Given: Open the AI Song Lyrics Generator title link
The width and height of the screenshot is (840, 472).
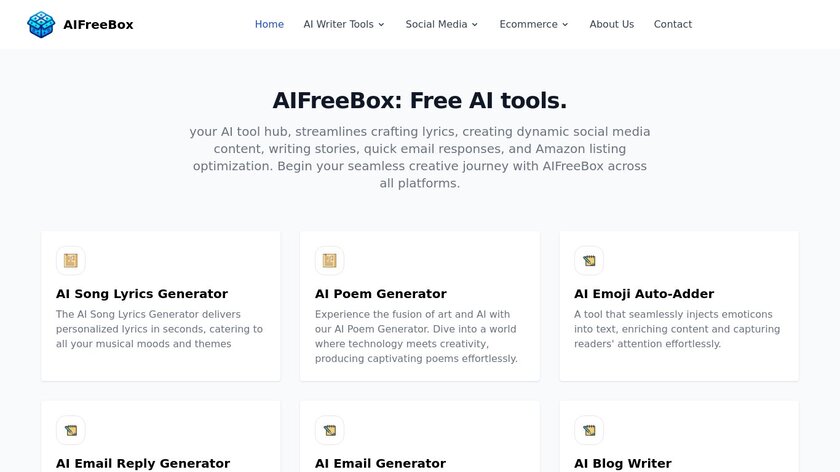Looking at the screenshot, I should [x=142, y=294].
